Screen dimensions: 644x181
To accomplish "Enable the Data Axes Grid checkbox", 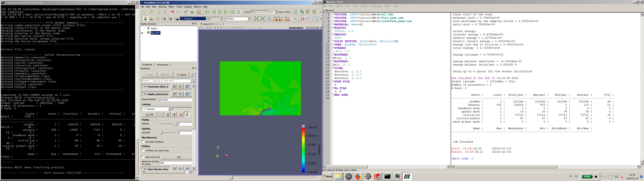I will pos(143,157).
